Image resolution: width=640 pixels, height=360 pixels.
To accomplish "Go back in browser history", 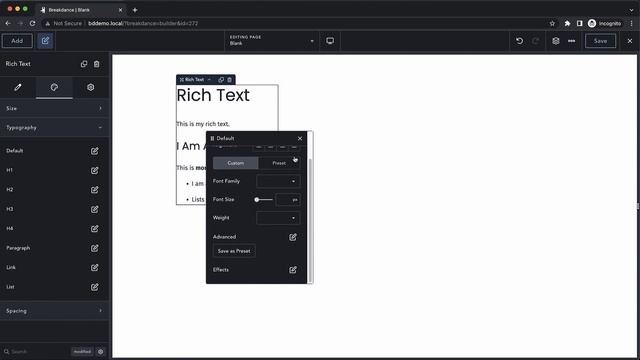I will pyautogui.click(x=8, y=24).
